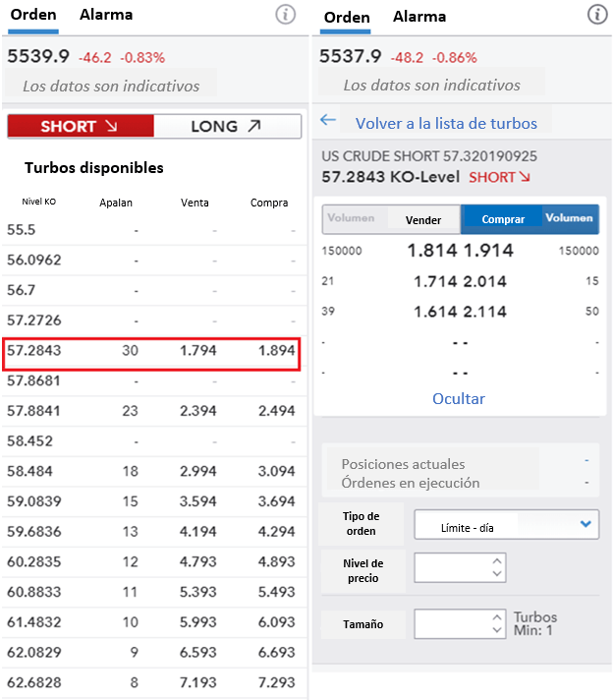This screenshot has height=700, width=613.
Task: Click the Apalan column header
Action: pos(116,204)
